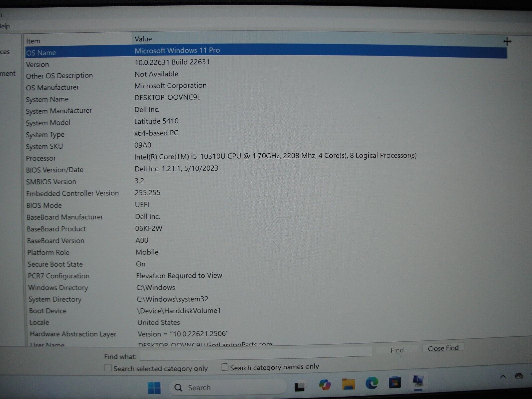532x399 pixels.
Task: Select the Version row
Action: point(266,63)
